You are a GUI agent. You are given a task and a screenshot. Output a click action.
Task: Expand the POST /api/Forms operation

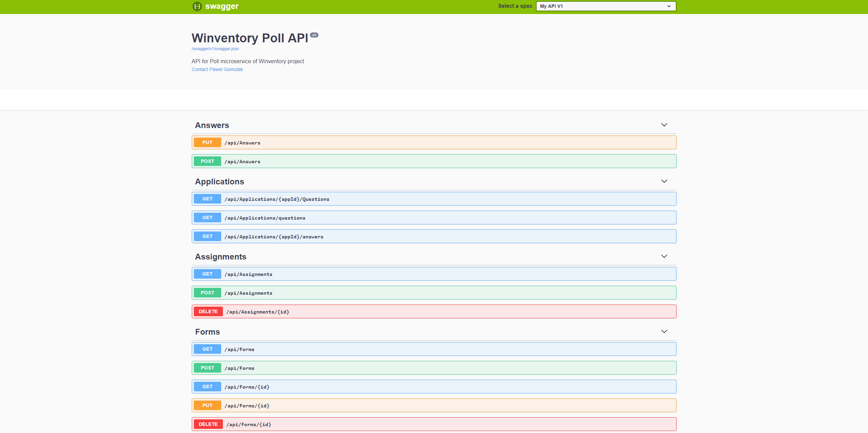click(433, 368)
